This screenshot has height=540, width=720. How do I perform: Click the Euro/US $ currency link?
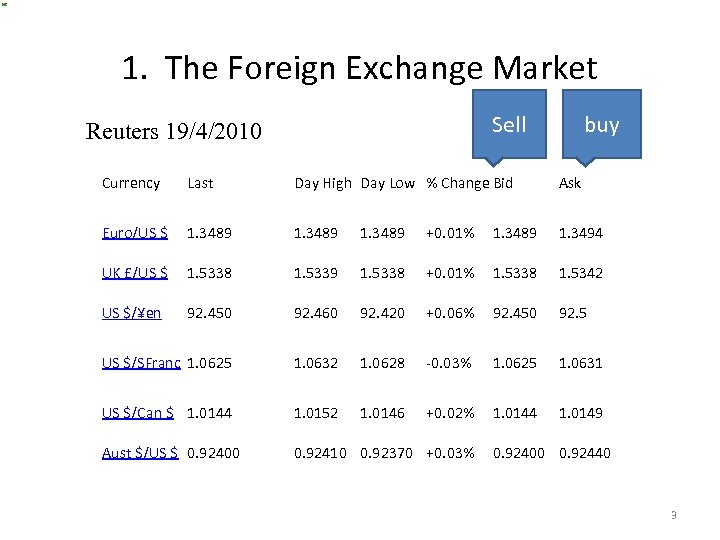click(135, 233)
